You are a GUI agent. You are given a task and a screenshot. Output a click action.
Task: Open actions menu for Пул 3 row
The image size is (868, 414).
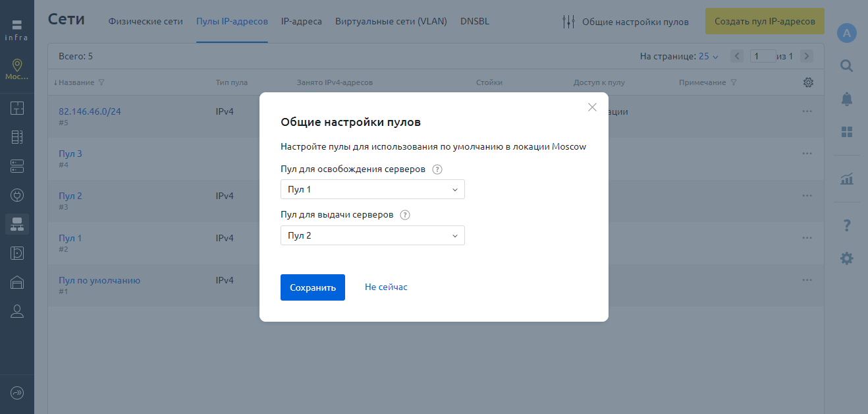(807, 154)
